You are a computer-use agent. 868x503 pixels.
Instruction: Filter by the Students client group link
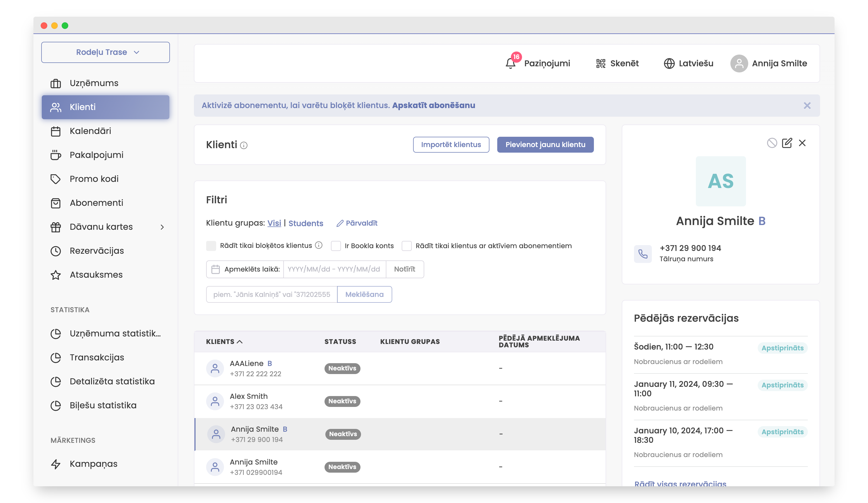pos(306,223)
